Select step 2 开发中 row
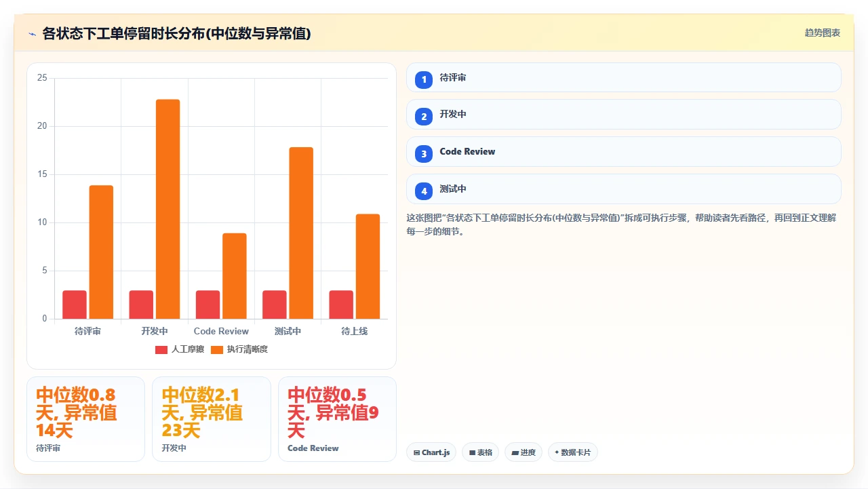The image size is (868, 489). pos(624,115)
